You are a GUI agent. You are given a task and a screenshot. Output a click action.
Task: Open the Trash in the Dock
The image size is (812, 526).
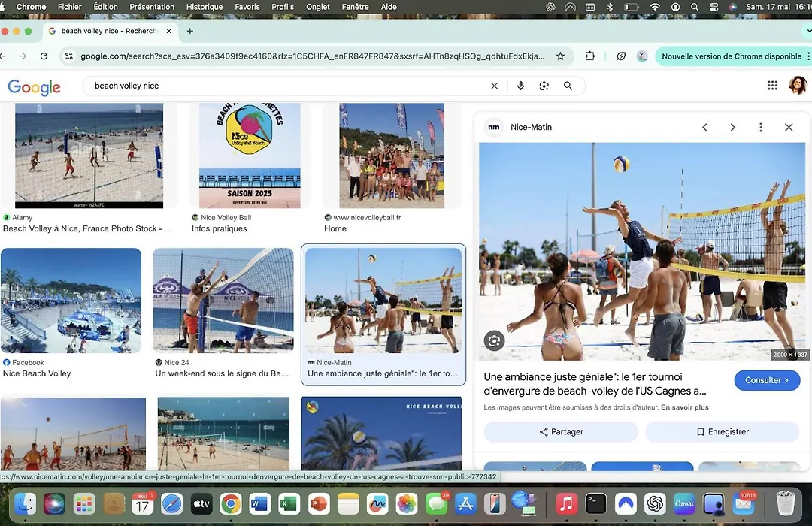(x=786, y=503)
